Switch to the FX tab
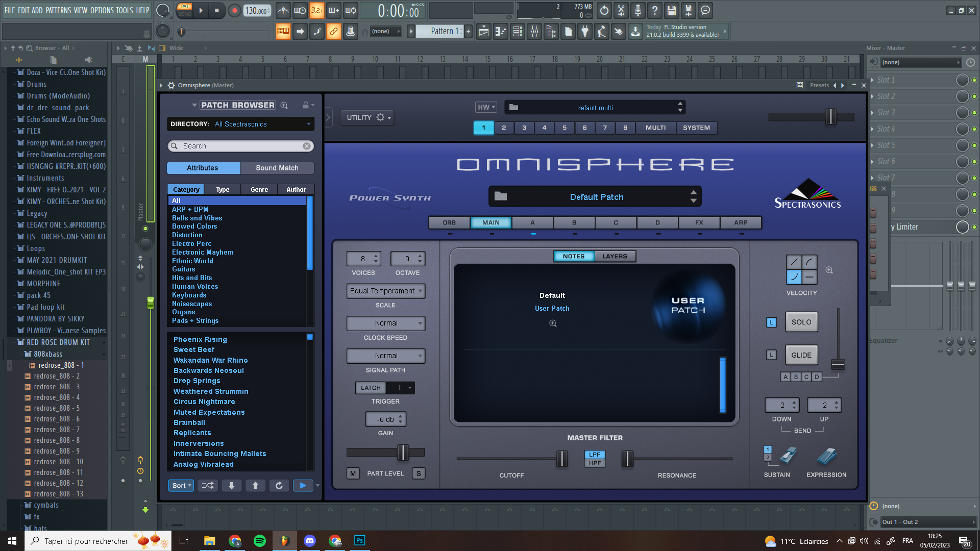 [699, 222]
